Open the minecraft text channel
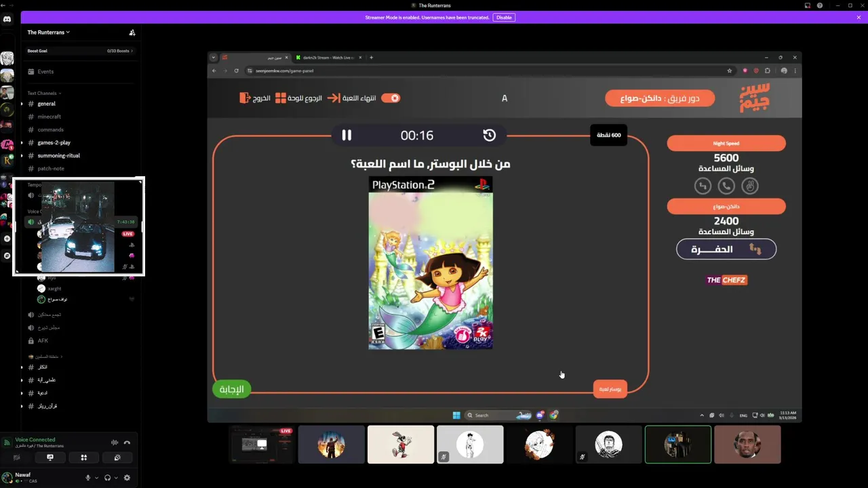This screenshot has height=488, width=868. click(x=80, y=117)
